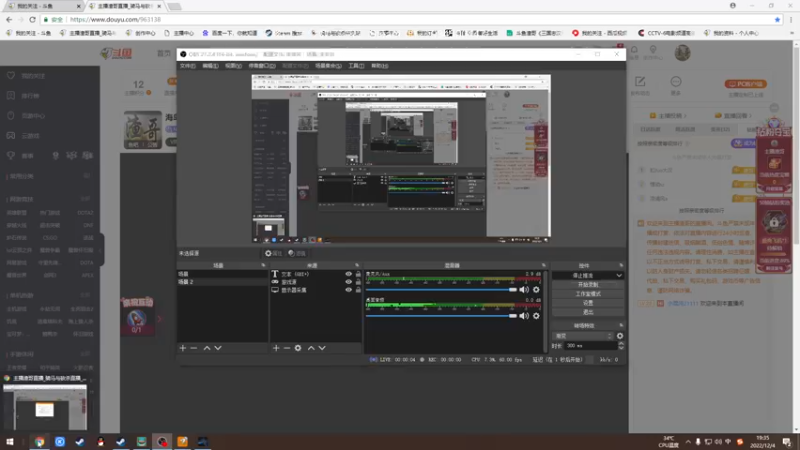Move source down in the Sources list

tap(322, 348)
